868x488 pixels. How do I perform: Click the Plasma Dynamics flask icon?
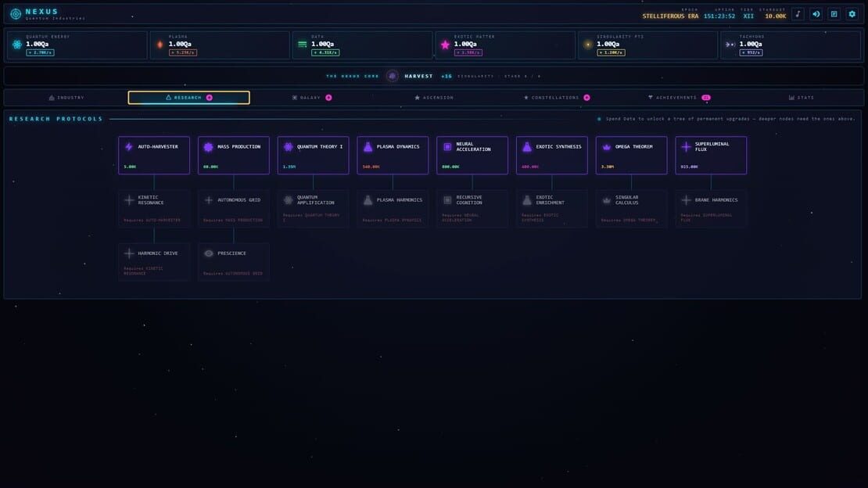click(x=368, y=147)
